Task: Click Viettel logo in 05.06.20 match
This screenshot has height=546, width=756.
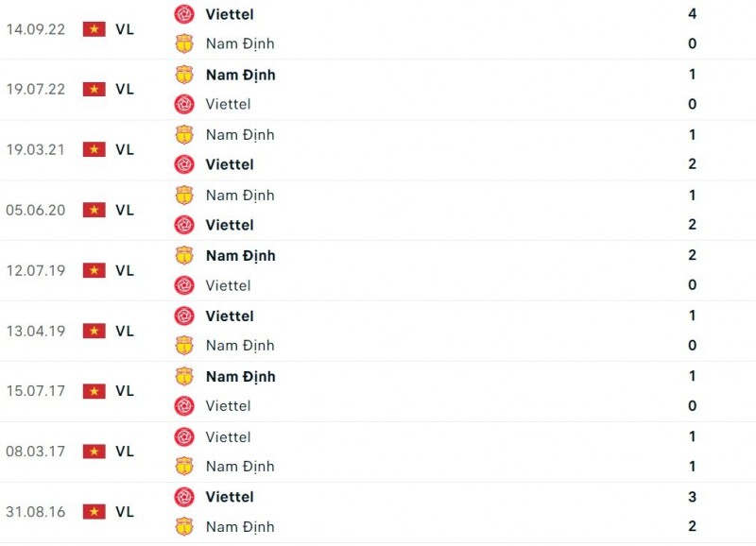Action: point(184,225)
